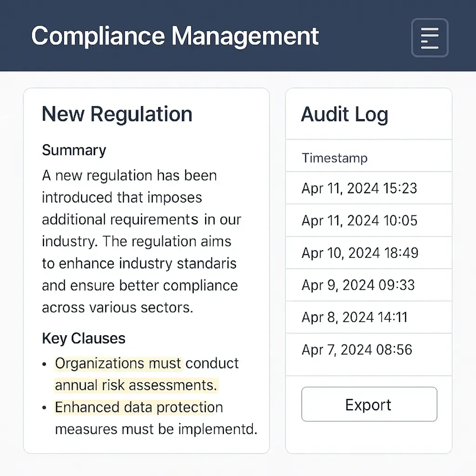Select the Apr 7, 2024 08:56 log entry
Viewport: 476px width, 476px height.
(x=357, y=349)
